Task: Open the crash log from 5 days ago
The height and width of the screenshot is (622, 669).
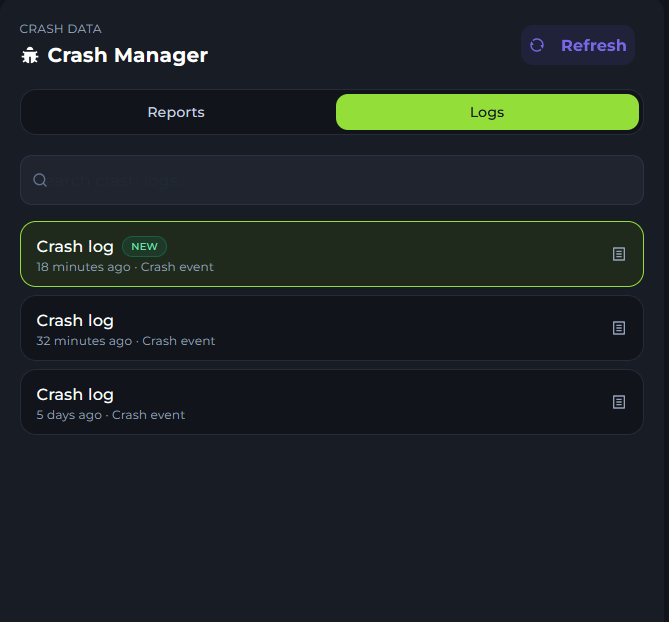Action: coord(75,395)
